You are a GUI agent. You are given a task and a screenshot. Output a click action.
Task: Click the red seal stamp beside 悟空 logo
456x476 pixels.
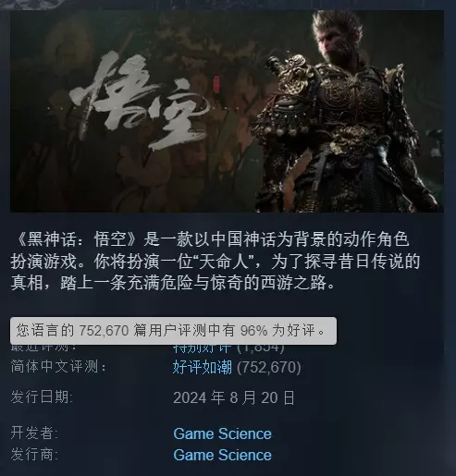pos(216,84)
